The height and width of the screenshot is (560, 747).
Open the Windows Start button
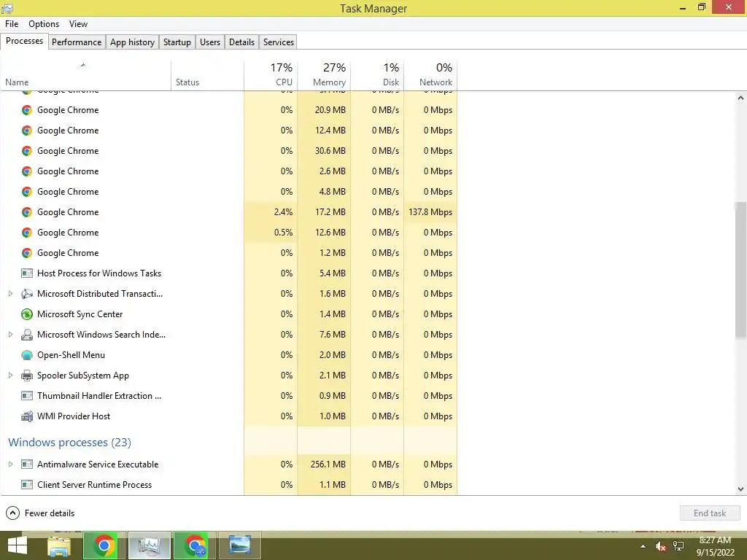click(x=18, y=545)
